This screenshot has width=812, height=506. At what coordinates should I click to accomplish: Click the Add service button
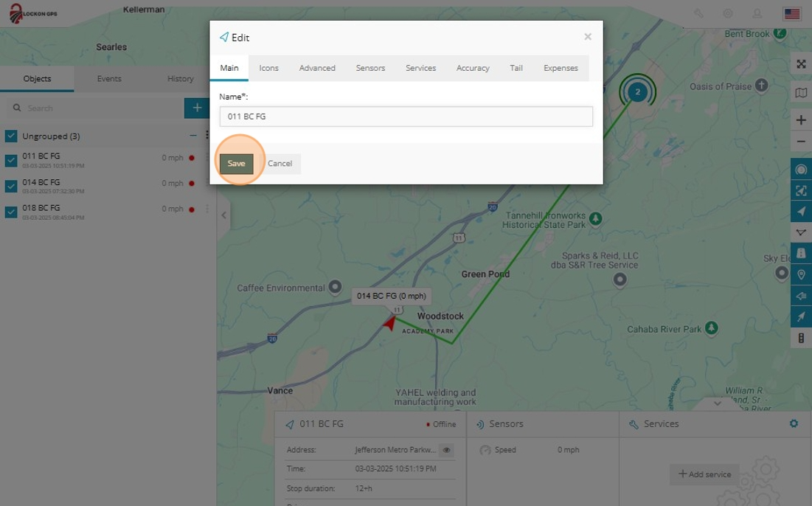coord(704,474)
